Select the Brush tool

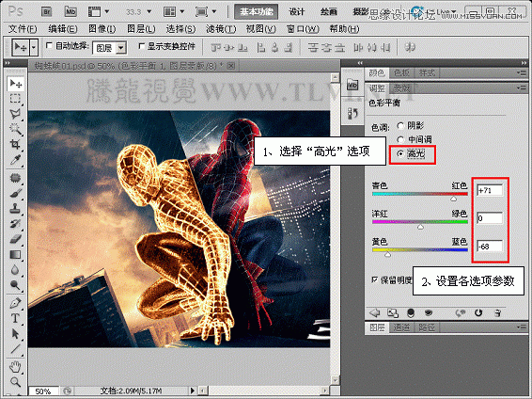click(x=15, y=193)
